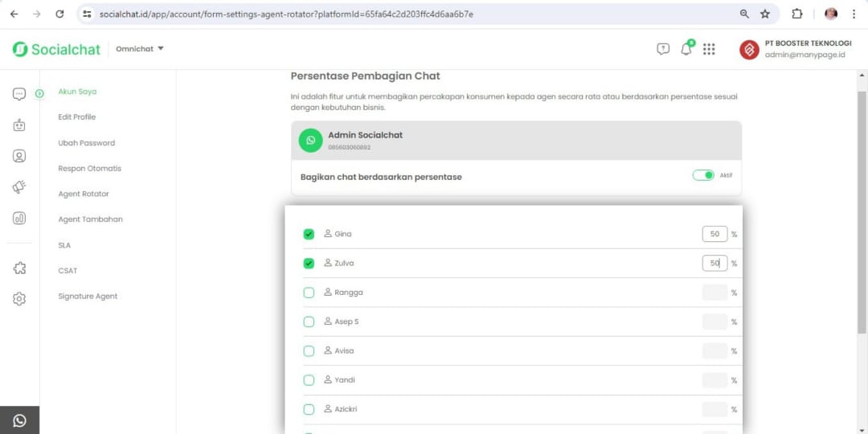Click the notification bell icon
This screenshot has width=868, height=434.
click(686, 49)
